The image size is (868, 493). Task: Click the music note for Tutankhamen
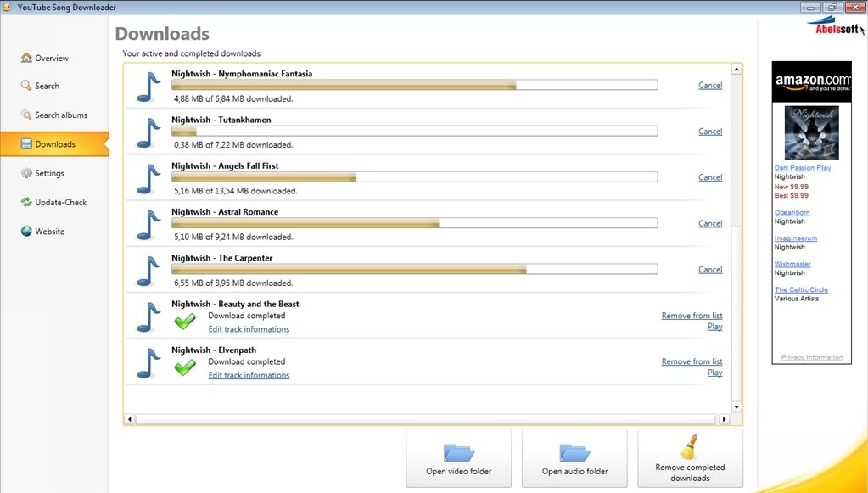(148, 132)
